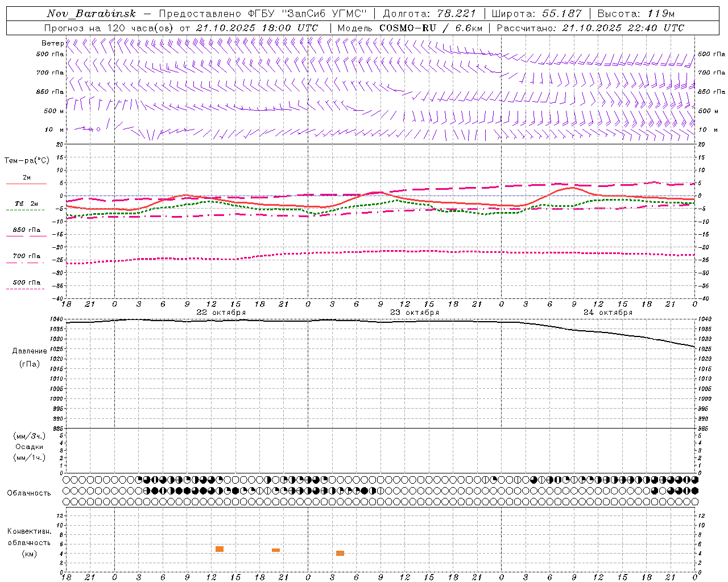Click the 'Модель COSMO-RU / 6.6км' label

click(410, 28)
